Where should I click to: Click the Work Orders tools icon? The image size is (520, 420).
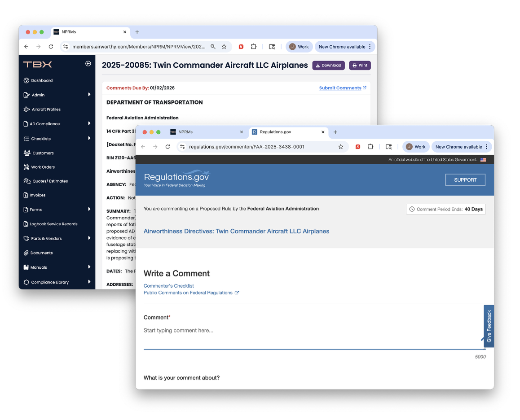click(26, 167)
